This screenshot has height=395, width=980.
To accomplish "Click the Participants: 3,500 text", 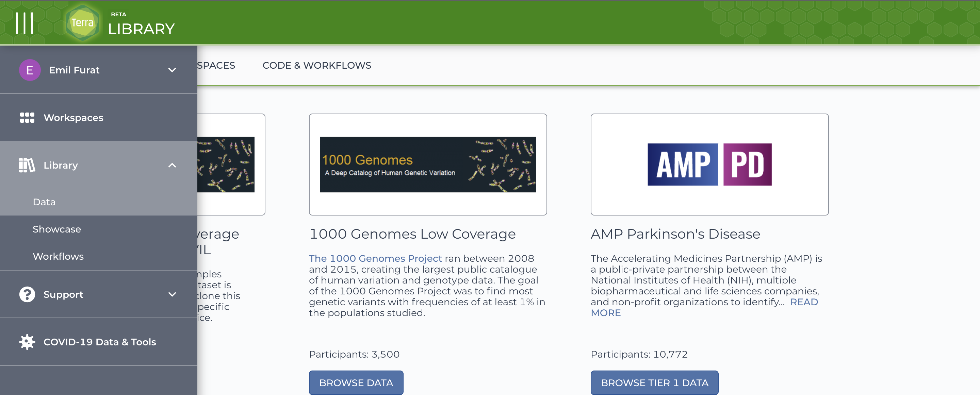I will coord(354,354).
